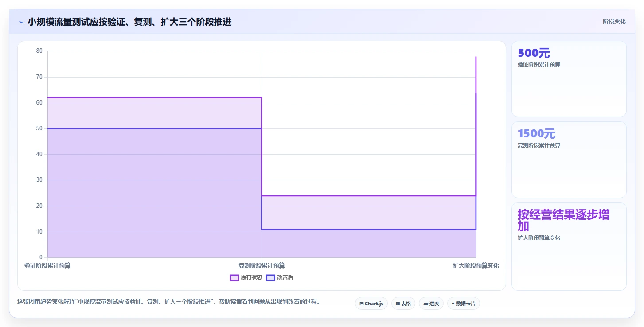Viewport: 644px width, 327px height.
Task: Click the 验证阶段累计预算 caption under 500元
Action: tap(539, 65)
